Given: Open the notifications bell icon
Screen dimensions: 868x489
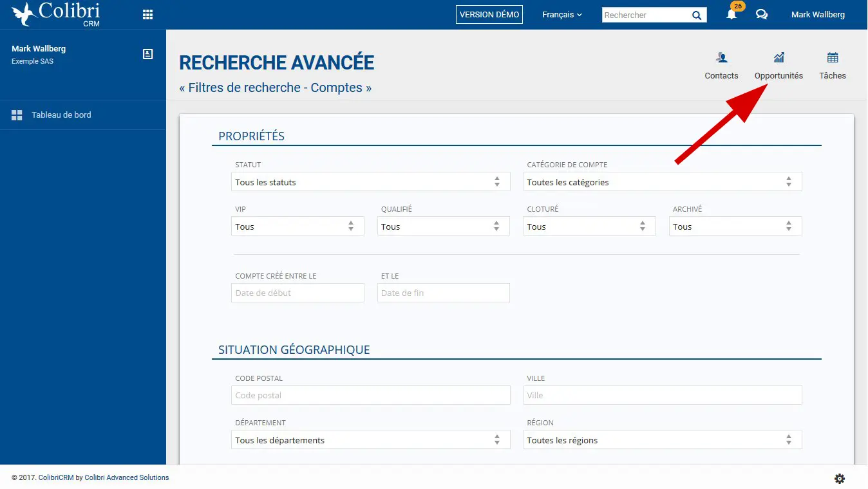Looking at the screenshot, I should pyautogui.click(x=731, y=15).
